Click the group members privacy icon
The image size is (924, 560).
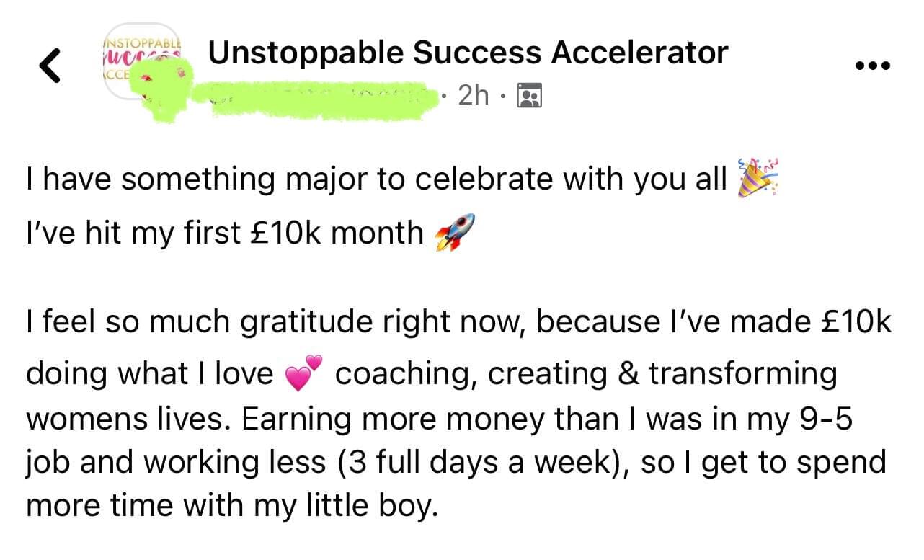[530, 95]
